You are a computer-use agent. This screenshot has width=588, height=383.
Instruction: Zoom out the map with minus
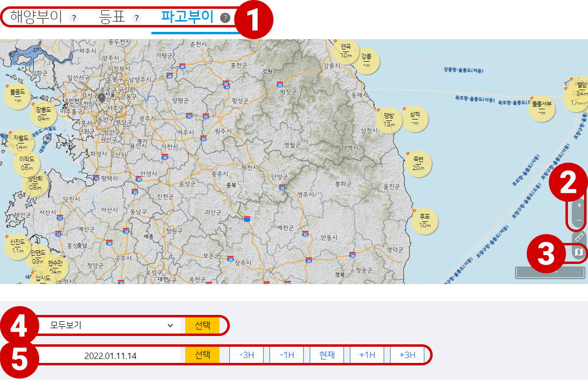pos(579,220)
